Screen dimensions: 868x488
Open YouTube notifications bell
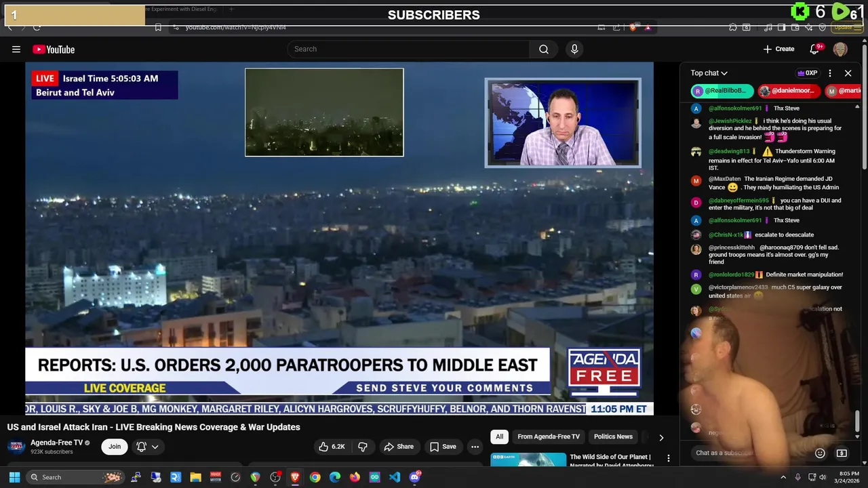coord(815,49)
